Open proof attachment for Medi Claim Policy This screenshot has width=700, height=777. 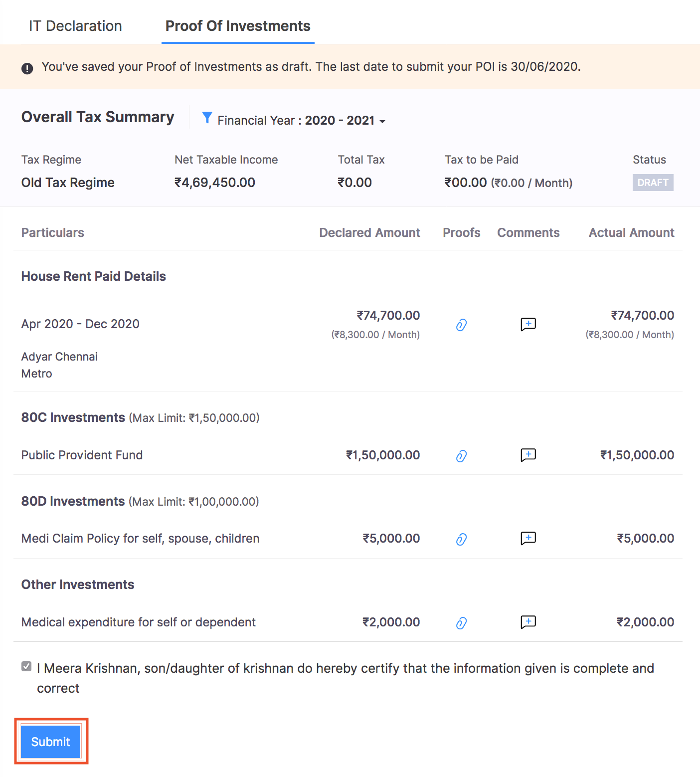point(461,539)
